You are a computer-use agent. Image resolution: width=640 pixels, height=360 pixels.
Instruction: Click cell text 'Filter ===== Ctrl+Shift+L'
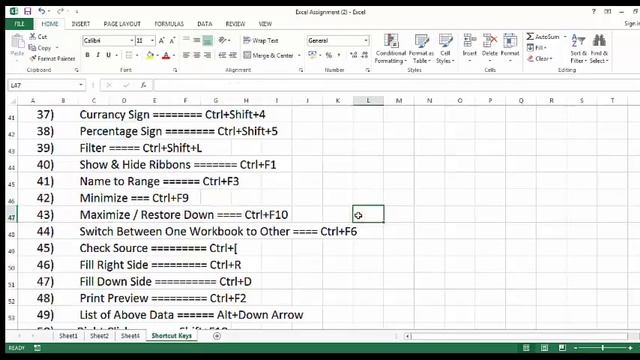140,148
